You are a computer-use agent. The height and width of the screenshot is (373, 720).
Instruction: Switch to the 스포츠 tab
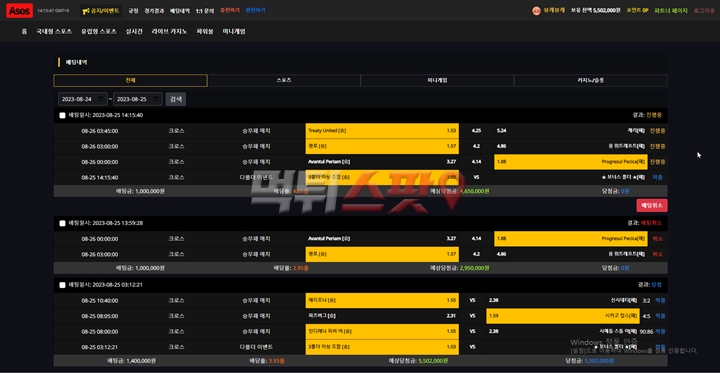284,80
